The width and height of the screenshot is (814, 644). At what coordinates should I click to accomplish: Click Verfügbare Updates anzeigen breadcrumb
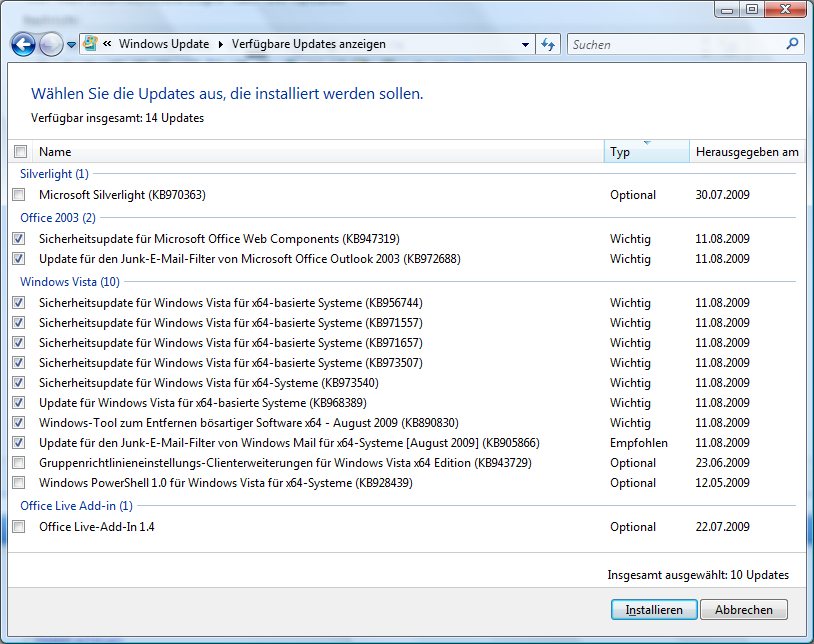tap(308, 44)
